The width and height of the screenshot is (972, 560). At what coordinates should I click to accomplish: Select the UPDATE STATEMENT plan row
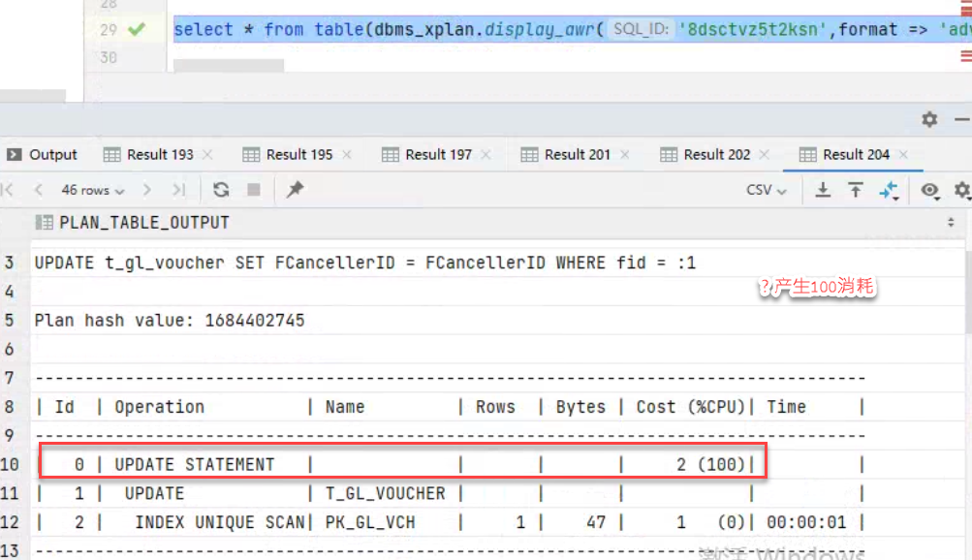[x=498, y=465]
